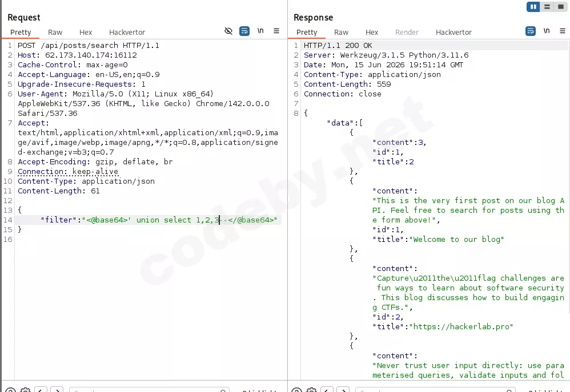Open the Request panel hamburger menu
Screen dimensions: 570x392
(276, 31)
